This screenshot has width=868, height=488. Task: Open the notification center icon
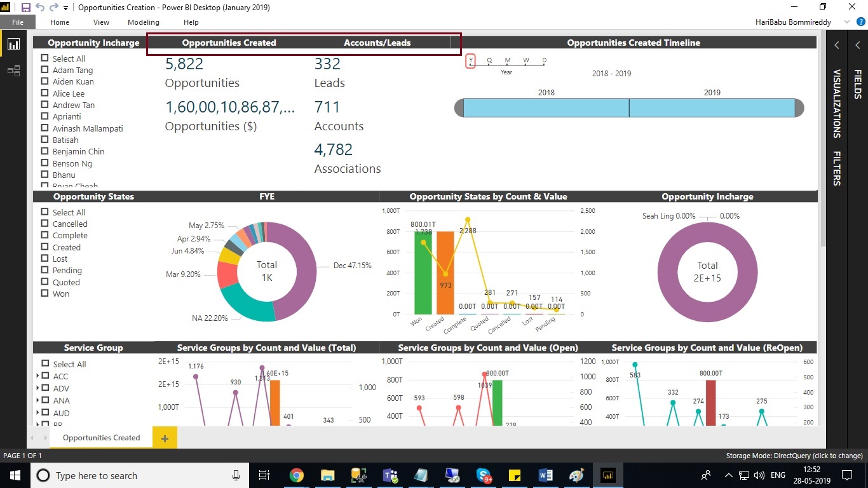tap(847, 475)
